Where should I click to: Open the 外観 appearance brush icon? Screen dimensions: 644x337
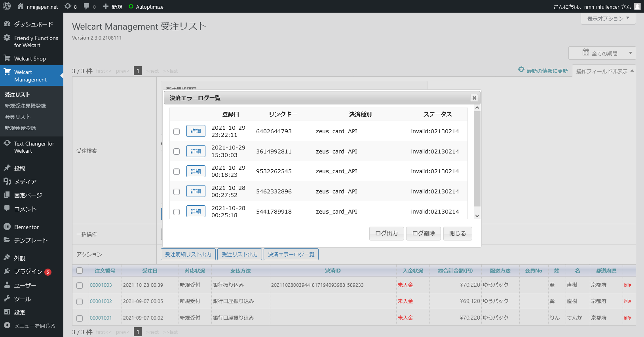pyautogui.click(x=7, y=257)
